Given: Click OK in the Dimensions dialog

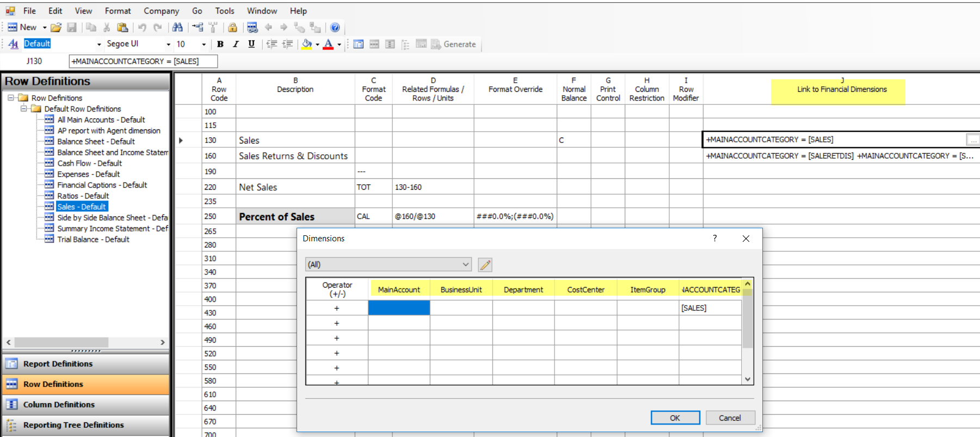Looking at the screenshot, I should coord(675,417).
